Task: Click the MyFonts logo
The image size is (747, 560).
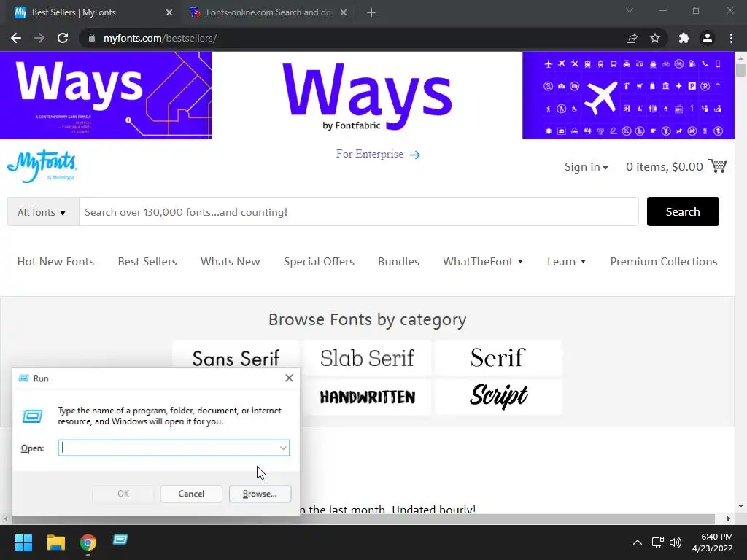Action: 42,166
